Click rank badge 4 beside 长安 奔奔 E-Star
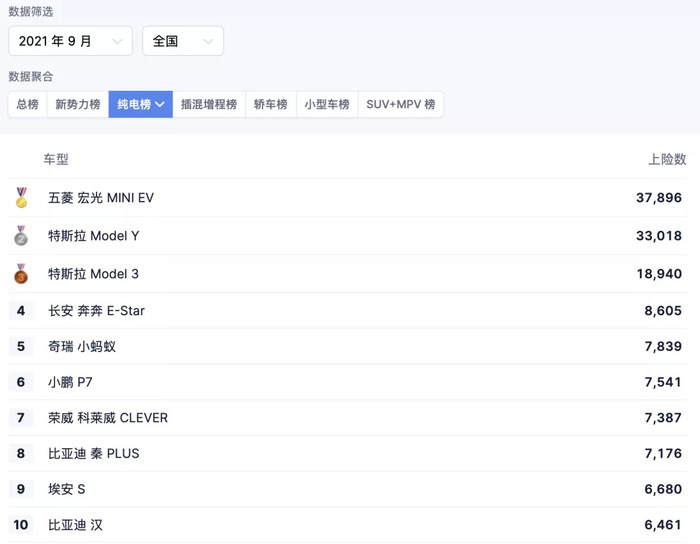Image resolution: width=700 pixels, height=544 pixels. 21,311
